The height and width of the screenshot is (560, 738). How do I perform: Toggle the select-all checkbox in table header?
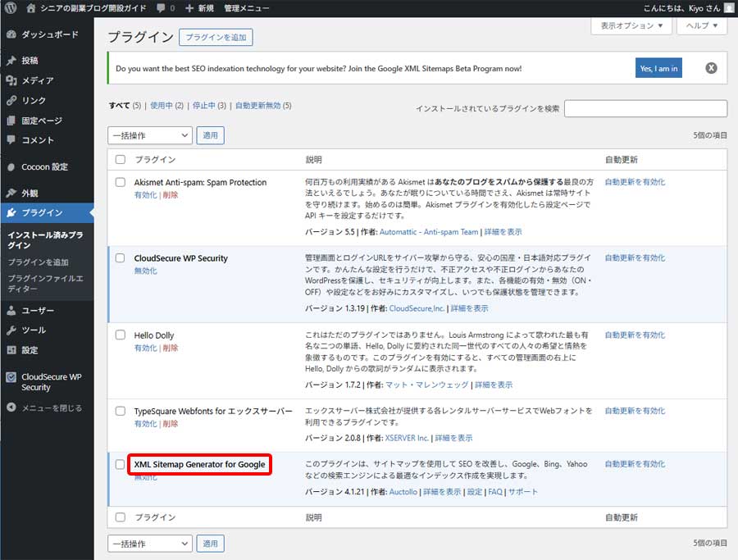pyautogui.click(x=121, y=160)
